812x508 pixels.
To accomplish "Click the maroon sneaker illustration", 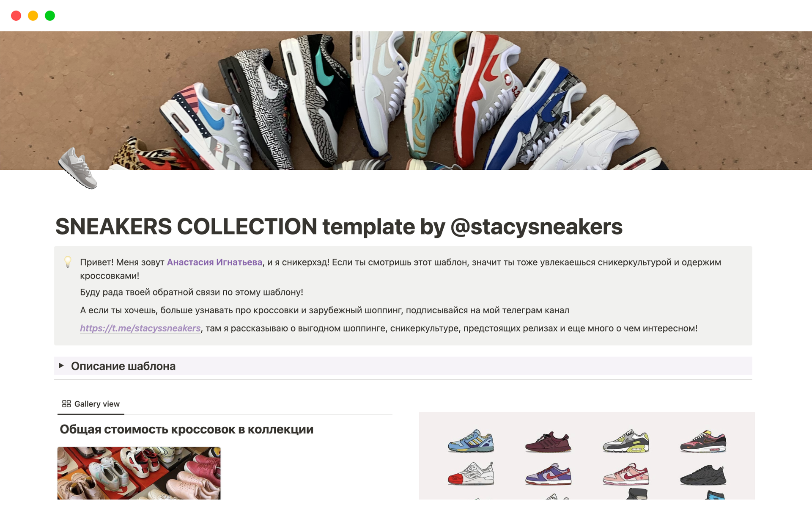I will [548, 442].
